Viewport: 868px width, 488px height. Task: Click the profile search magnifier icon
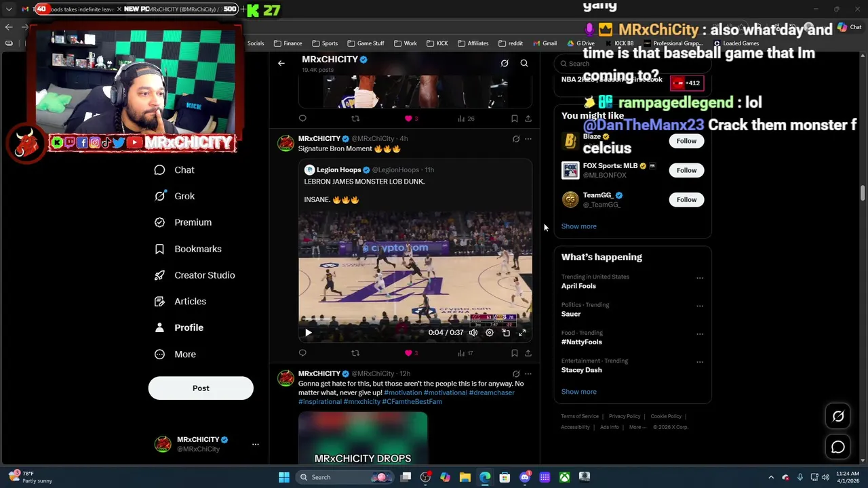(x=524, y=63)
